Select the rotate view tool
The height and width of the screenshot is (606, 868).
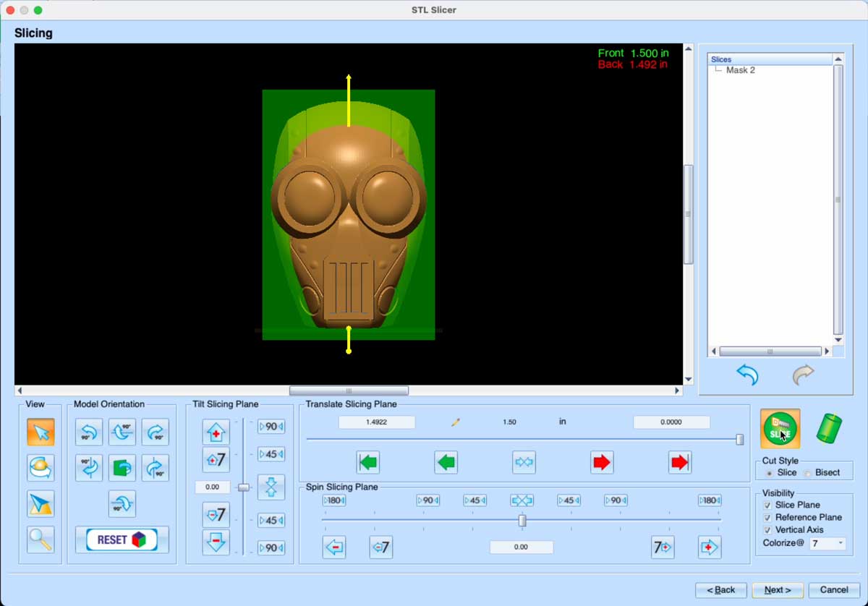(40, 468)
